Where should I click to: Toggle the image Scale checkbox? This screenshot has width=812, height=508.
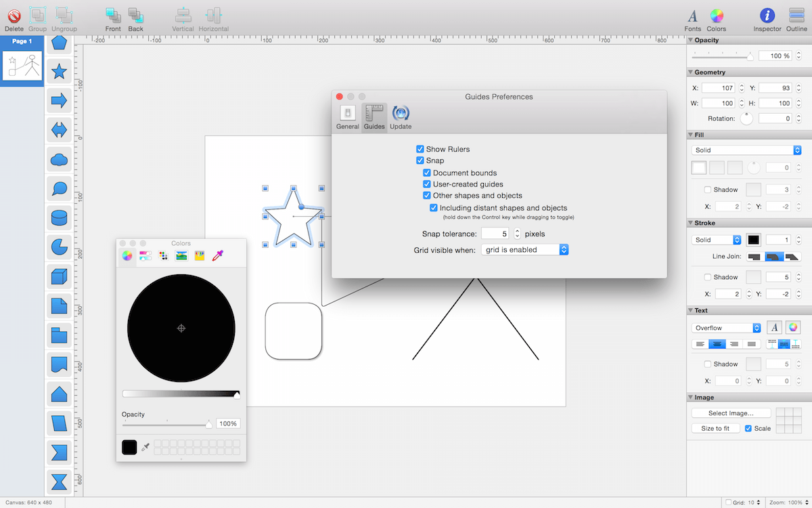[748, 428]
